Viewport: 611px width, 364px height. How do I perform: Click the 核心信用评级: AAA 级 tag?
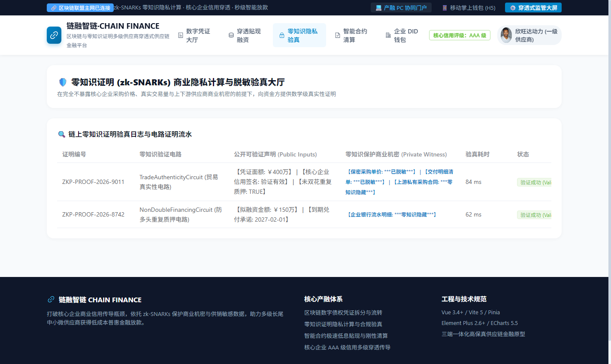(x=460, y=35)
